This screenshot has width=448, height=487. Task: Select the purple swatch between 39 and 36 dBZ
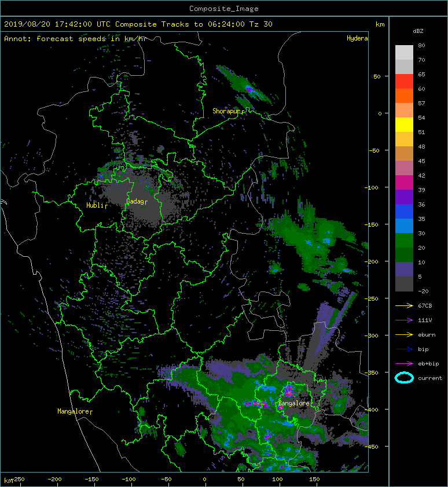pos(404,197)
